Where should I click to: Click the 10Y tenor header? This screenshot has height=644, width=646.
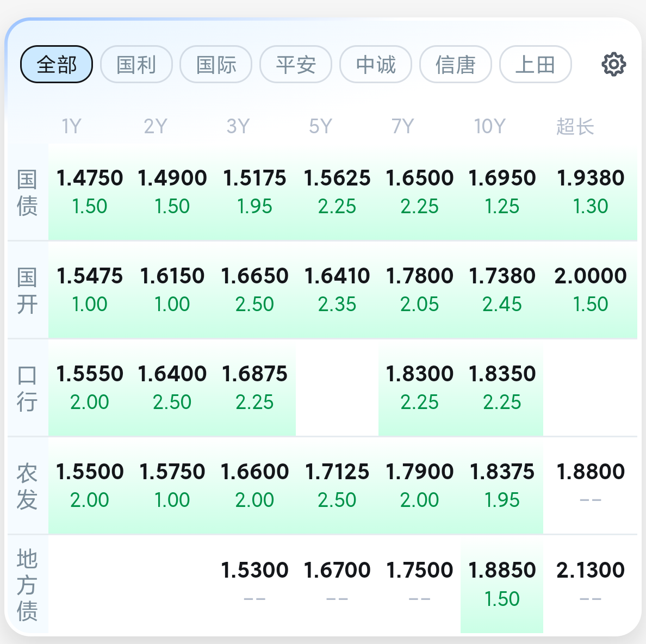point(489,127)
